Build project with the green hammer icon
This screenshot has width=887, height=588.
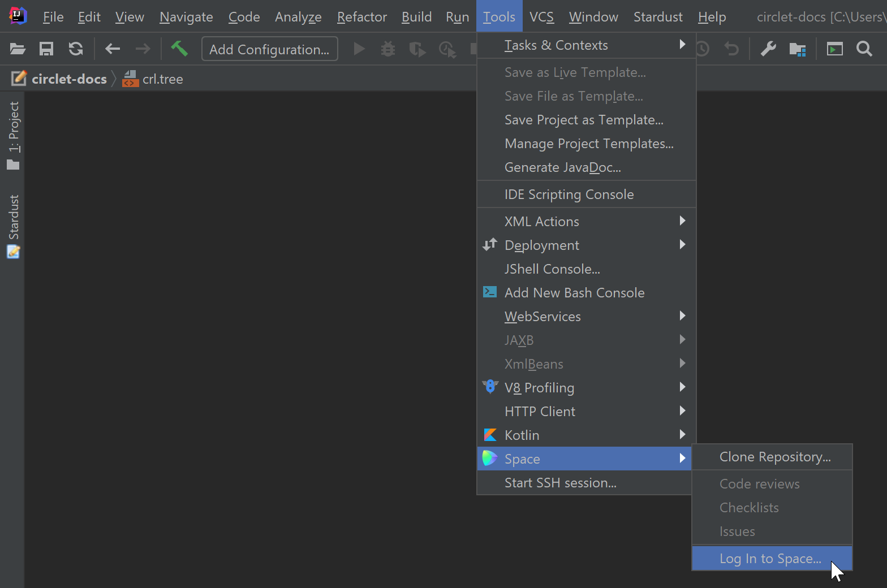click(179, 49)
